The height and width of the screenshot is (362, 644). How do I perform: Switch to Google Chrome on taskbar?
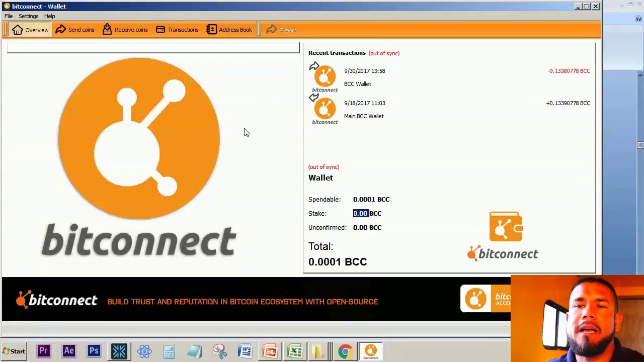(345, 351)
